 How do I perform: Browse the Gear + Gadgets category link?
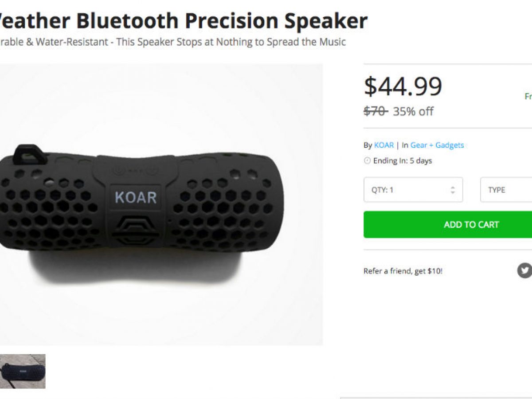tap(437, 145)
